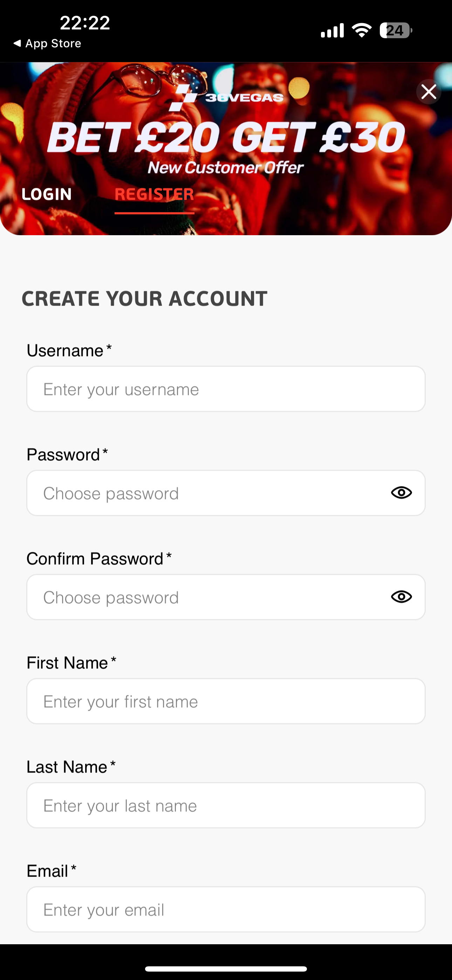Close the registration screen with the X

(429, 92)
